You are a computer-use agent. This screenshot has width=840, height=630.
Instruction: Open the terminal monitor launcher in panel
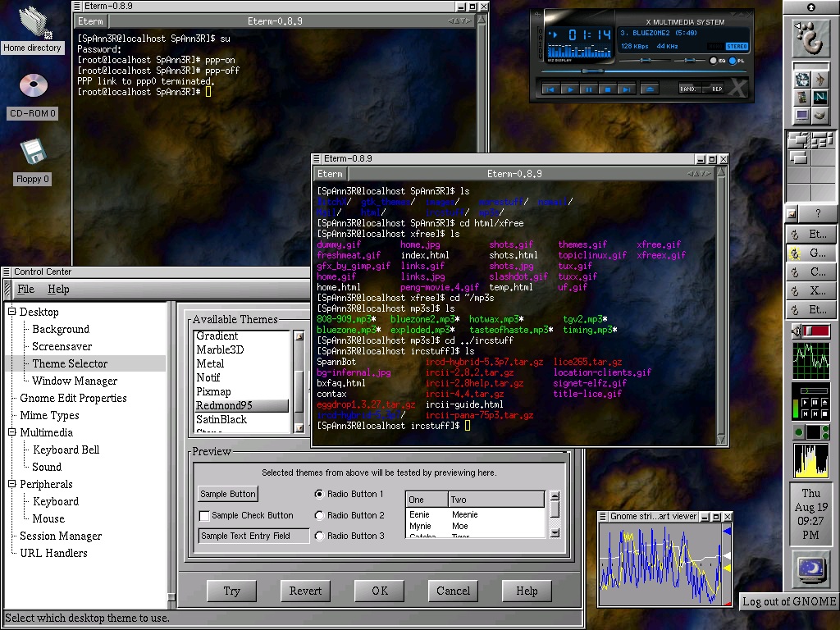802,115
